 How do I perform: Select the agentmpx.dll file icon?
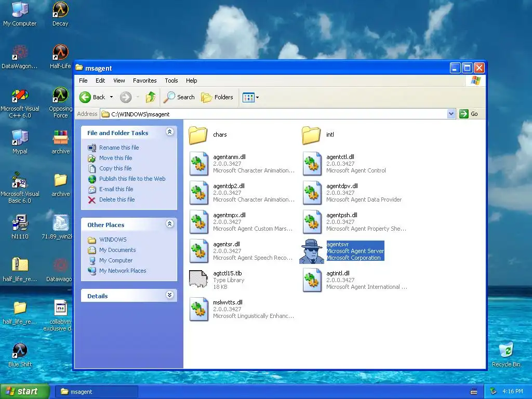coord(199,222)
